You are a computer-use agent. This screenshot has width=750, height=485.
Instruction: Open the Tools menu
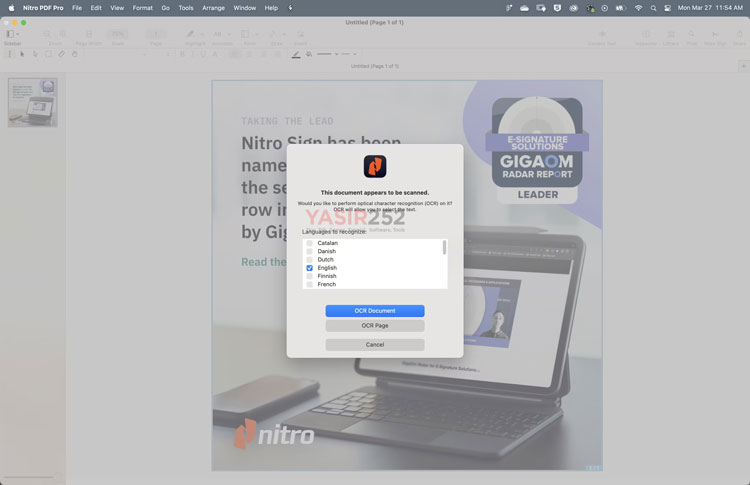(186, 8)
